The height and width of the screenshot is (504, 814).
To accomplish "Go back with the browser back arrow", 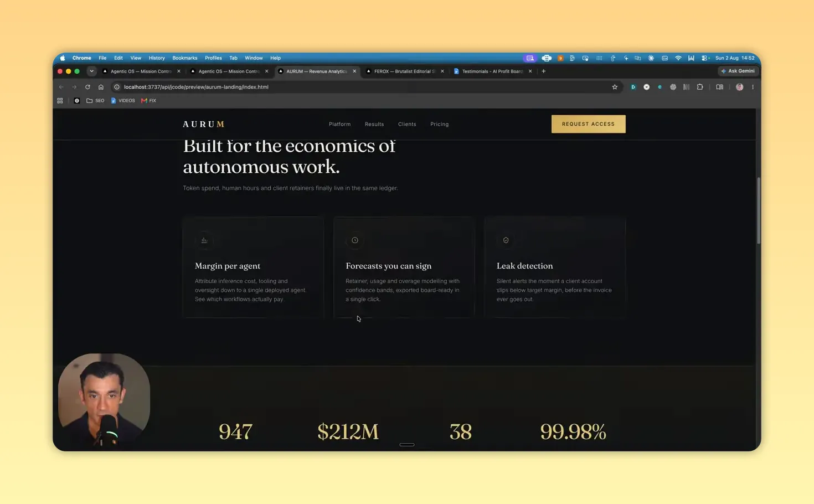I will 61,87.
